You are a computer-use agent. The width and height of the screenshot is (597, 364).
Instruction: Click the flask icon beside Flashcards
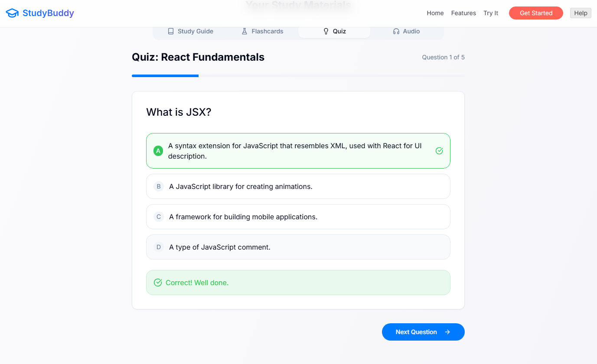pos(245,31)
